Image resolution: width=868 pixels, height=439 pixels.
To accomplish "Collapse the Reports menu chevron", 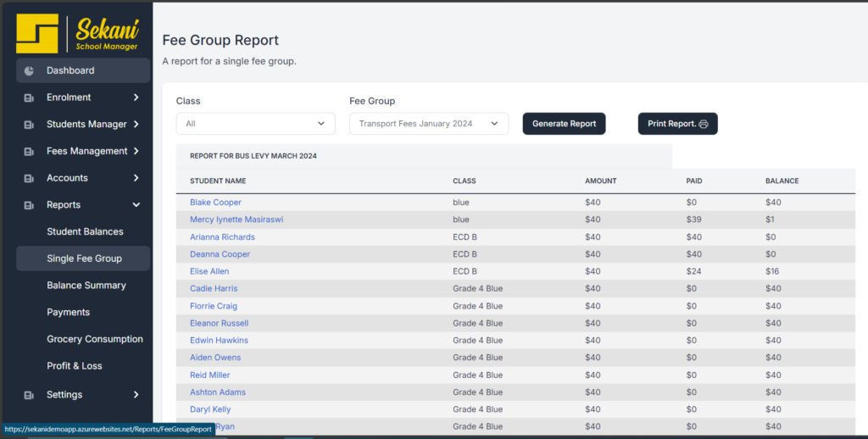I will [136, 205].
